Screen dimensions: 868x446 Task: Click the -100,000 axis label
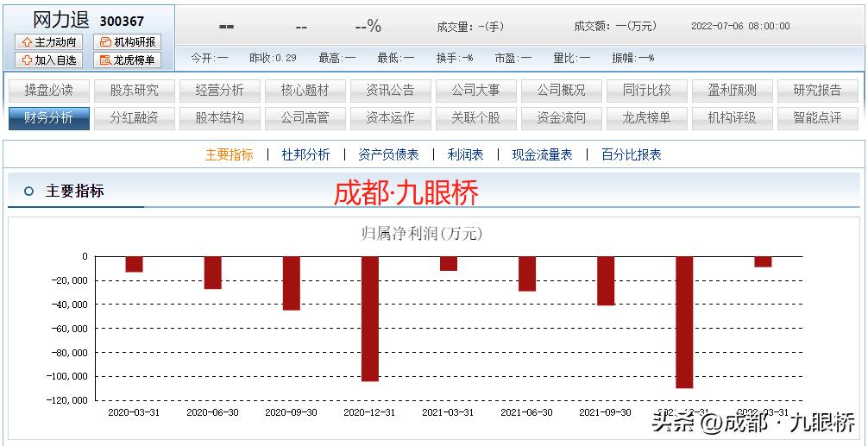coord(69,376)
